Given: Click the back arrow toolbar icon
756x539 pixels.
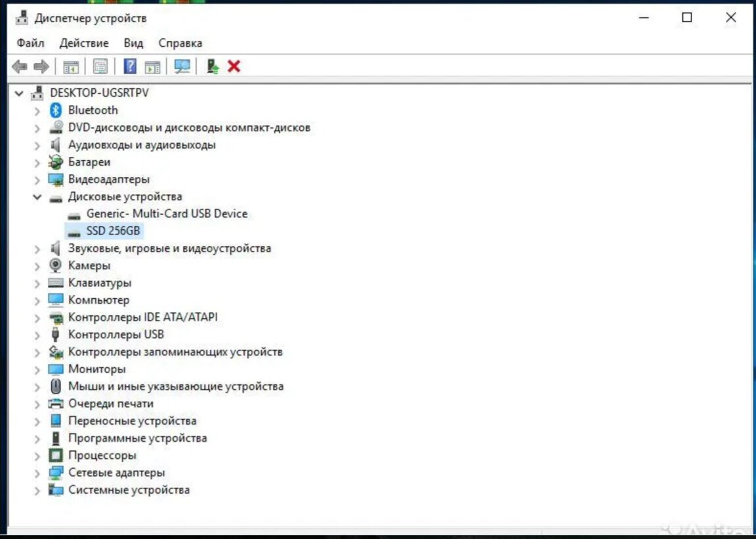Looking at the screenshot, I should point(20,66).
